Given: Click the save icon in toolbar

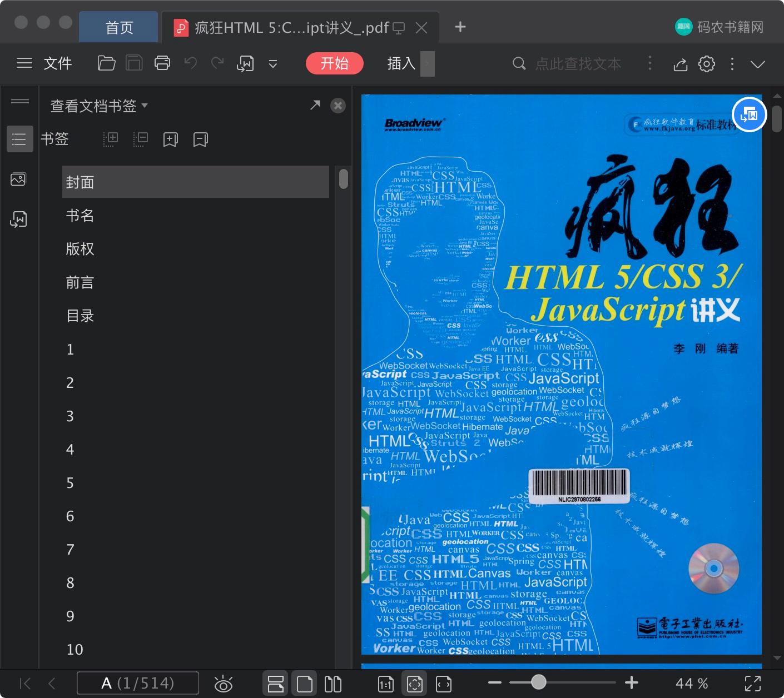Looking at the screenshot, I should click(134, 63).
